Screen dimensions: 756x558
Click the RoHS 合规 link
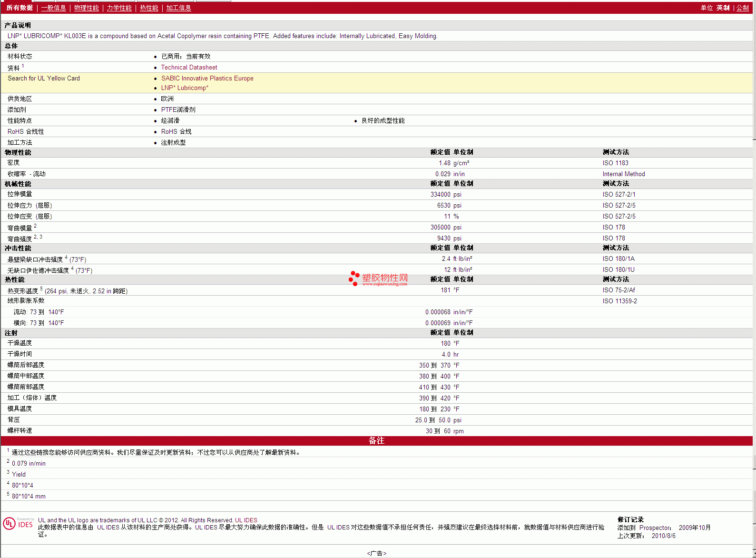click(176, 132)
